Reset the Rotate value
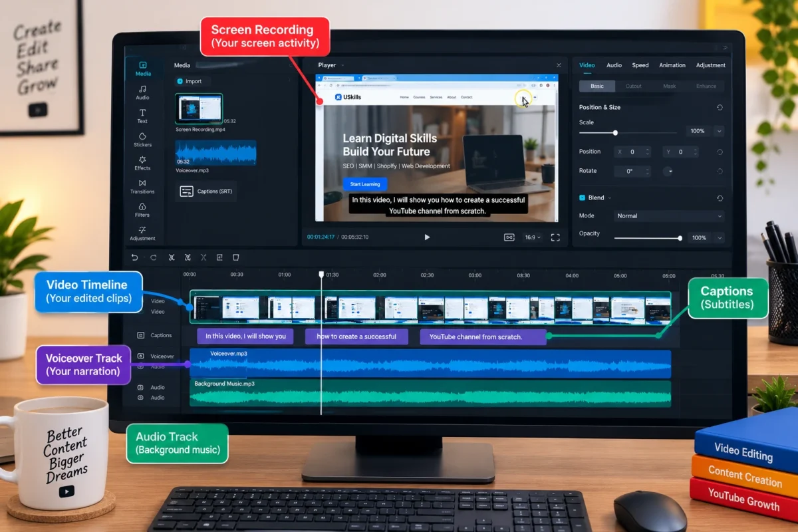 (720, 172)
